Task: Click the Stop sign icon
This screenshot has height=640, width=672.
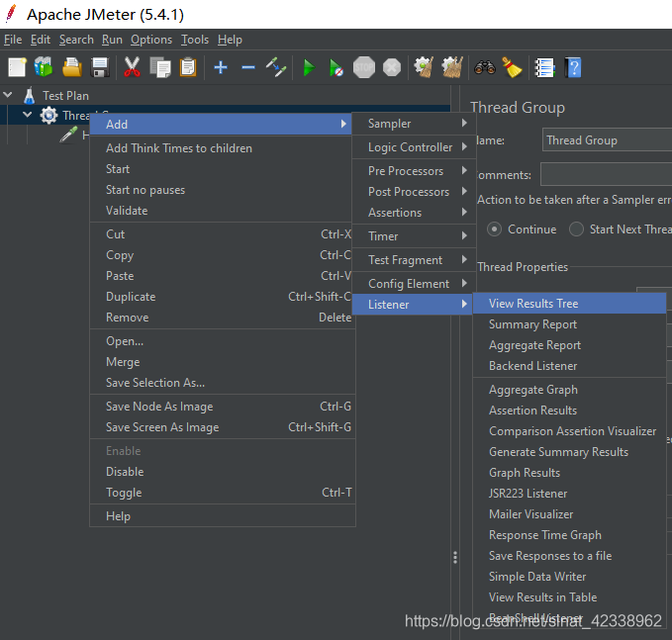Action: 364,67
